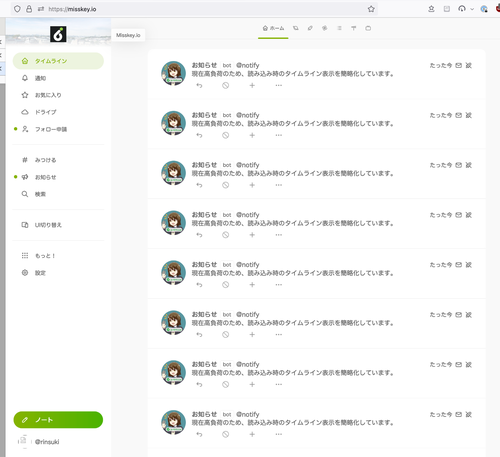Screen dimensions: 500x457
Task: Click the shield tracking protection icon
Action: (x=17, y=9)
